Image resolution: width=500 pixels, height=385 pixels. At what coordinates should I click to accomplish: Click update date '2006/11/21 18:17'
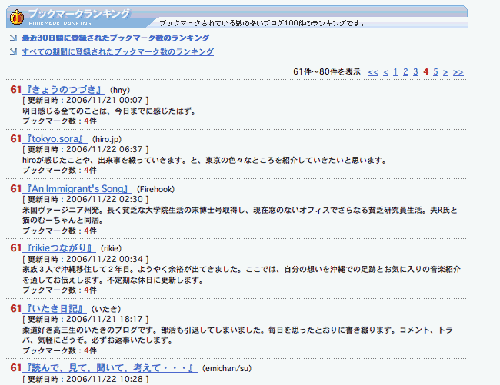coord(104,319)
